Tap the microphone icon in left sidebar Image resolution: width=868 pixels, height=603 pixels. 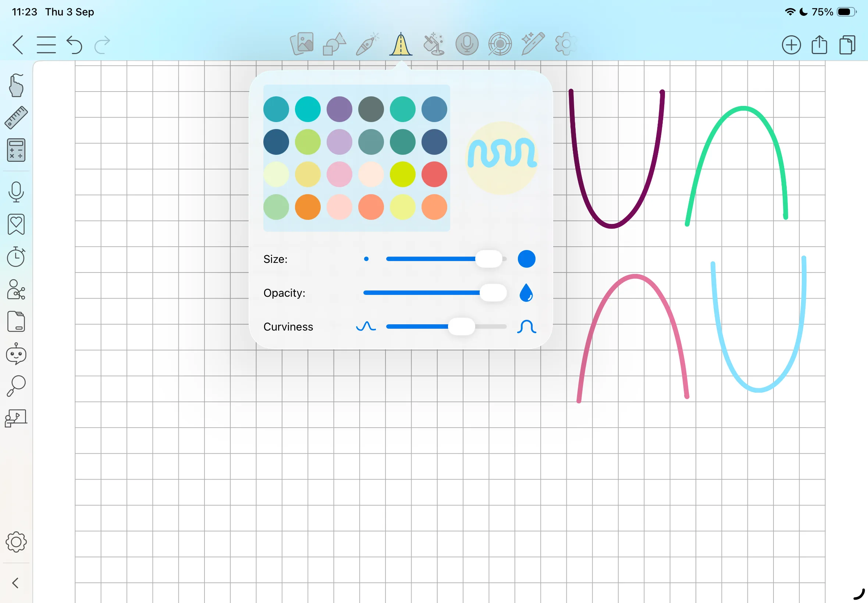pos(16,192)
